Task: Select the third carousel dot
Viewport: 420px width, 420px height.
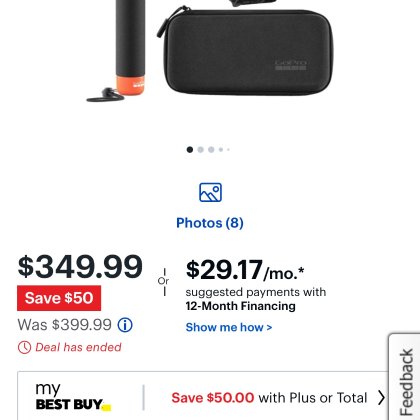Action: (x=211, y=150)
